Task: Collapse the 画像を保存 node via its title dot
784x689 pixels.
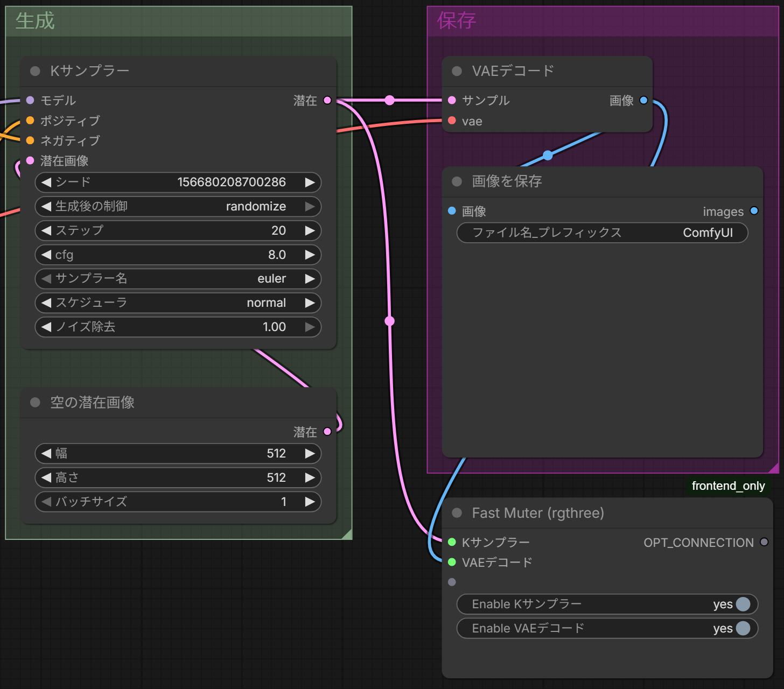Action: (x=457, y=181)
